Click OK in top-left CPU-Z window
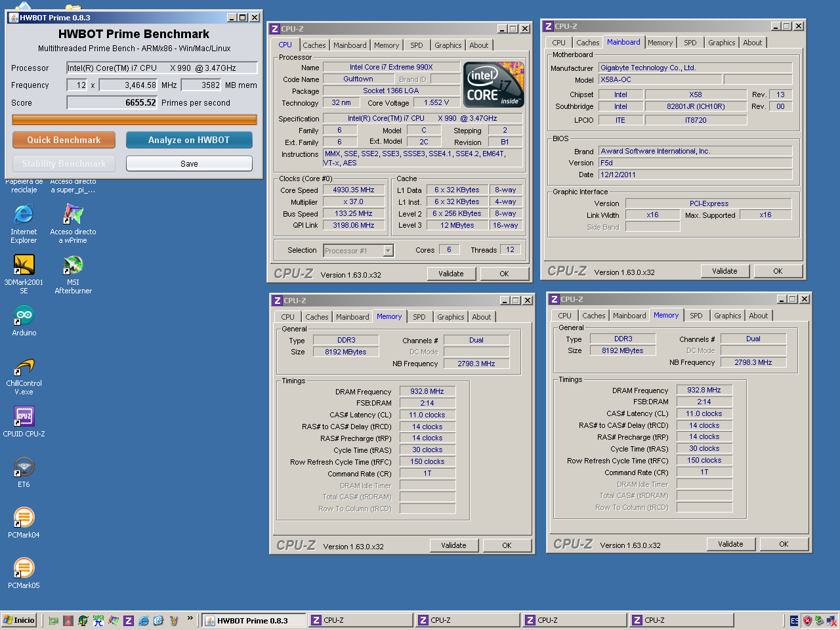Image resolution: width=840 pixels, height=630 pixels. click(504, 274)
